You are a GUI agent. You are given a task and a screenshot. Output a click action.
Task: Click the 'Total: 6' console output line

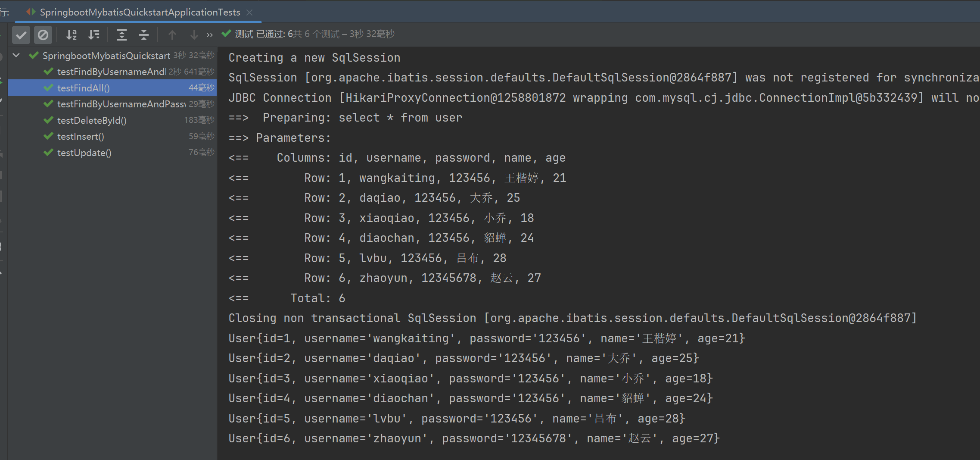pyautogui.click(x=317, y=298)
